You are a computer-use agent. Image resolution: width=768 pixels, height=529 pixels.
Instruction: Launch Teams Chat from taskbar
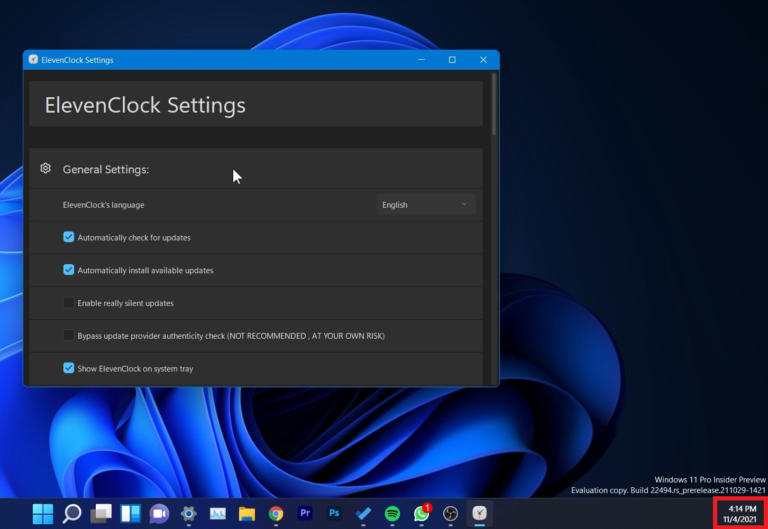click(x=159, y=513)
